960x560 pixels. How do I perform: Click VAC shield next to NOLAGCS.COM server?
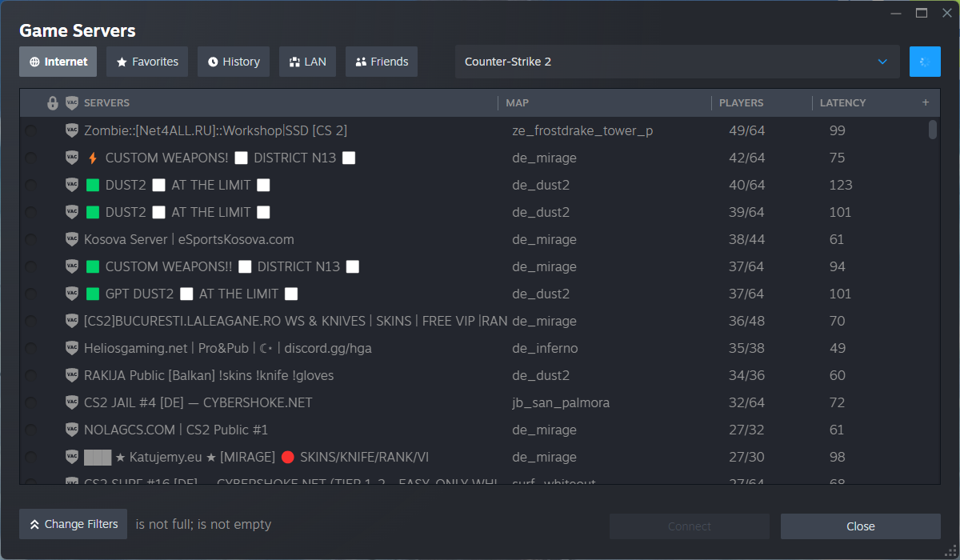click(72, 430)
